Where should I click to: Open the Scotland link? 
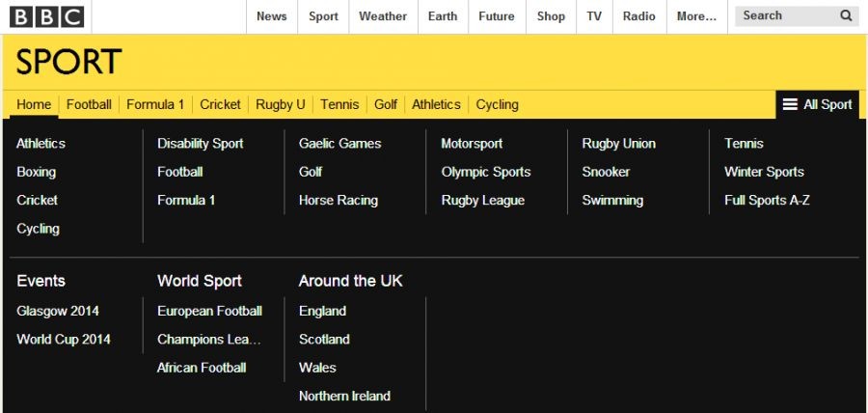click(324, 340)
